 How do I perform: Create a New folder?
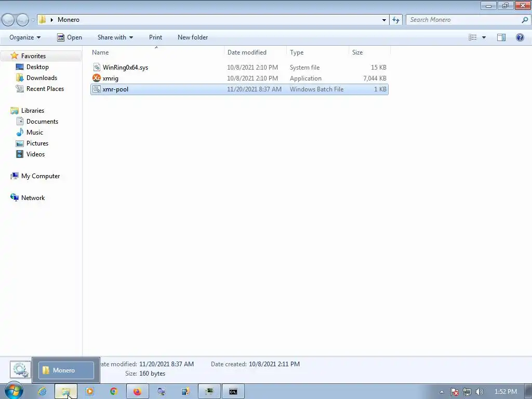click(193, 37)
